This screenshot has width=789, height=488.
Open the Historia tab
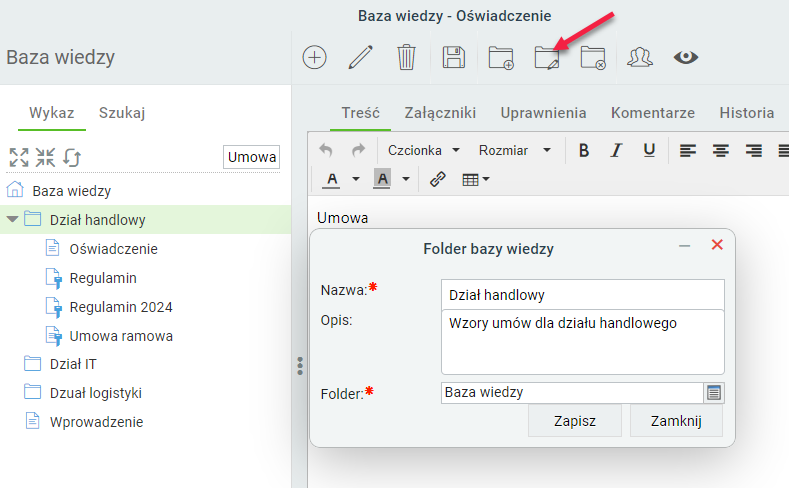(747, 113)
